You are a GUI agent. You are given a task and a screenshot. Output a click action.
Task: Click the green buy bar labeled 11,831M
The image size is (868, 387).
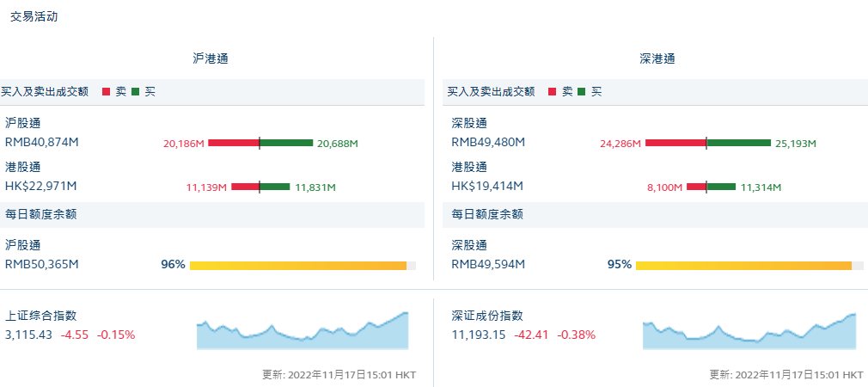[275, 187]
